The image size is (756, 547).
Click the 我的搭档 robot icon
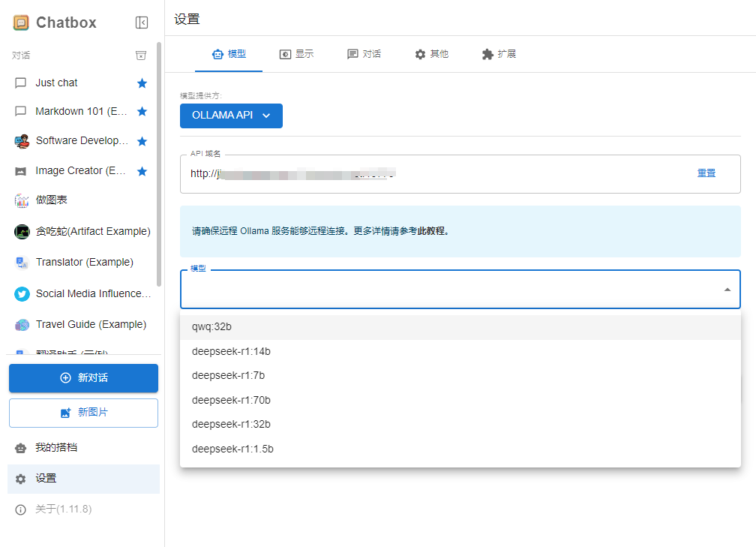20,448
